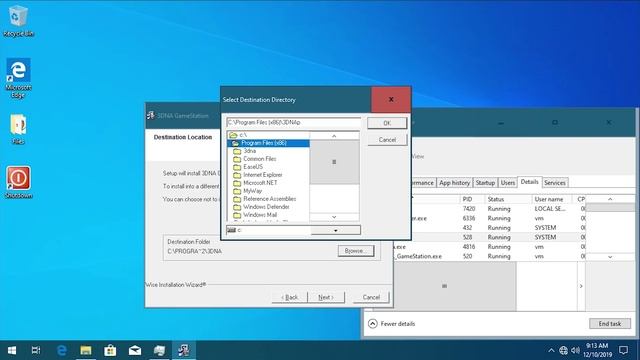Sort Task Manager by User name column
The height and width of the screenshot is (360, 640).
coord(553,199)
